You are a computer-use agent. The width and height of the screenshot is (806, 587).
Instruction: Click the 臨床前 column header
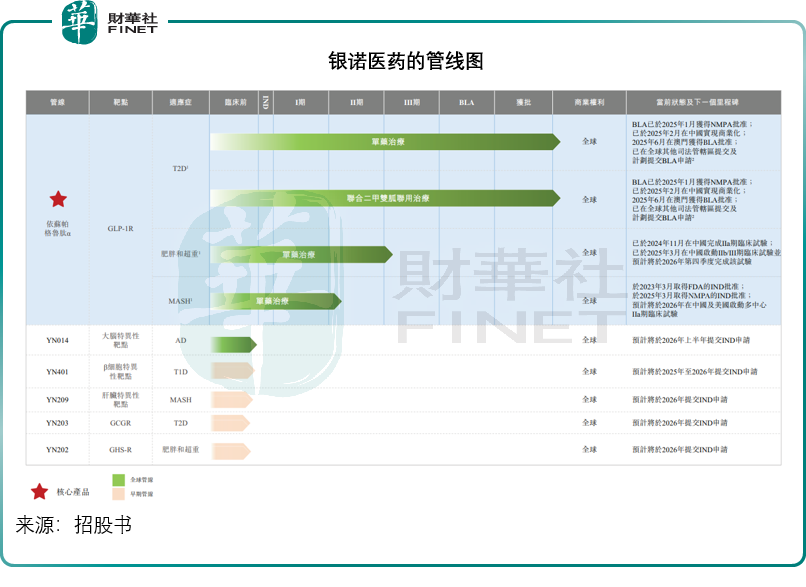tap(234, 102)
